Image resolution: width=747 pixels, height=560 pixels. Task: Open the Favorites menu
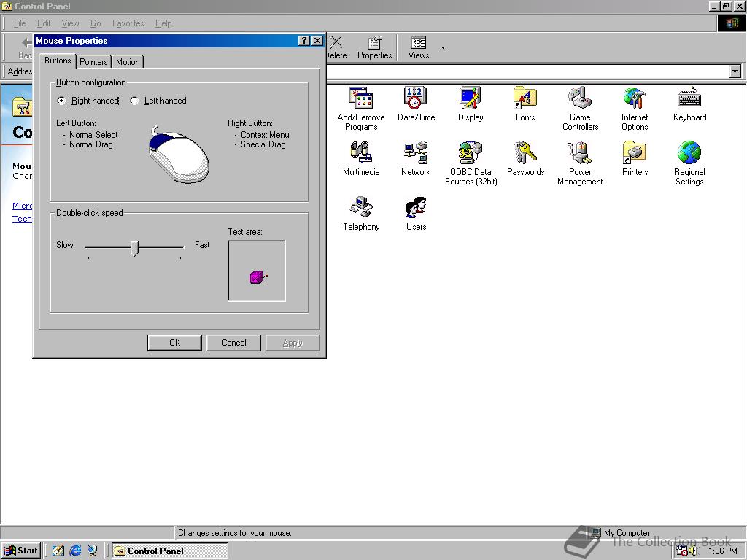128,23
